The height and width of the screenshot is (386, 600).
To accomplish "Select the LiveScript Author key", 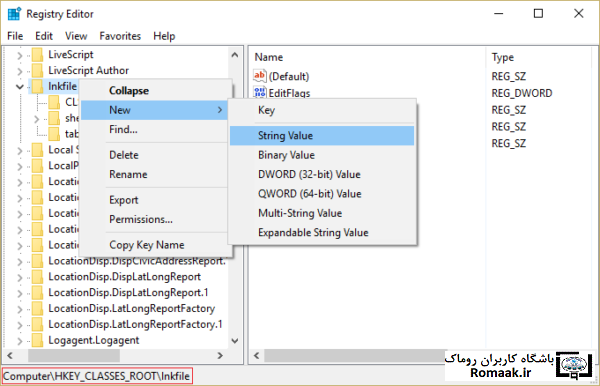I will [x=88, y=71].
